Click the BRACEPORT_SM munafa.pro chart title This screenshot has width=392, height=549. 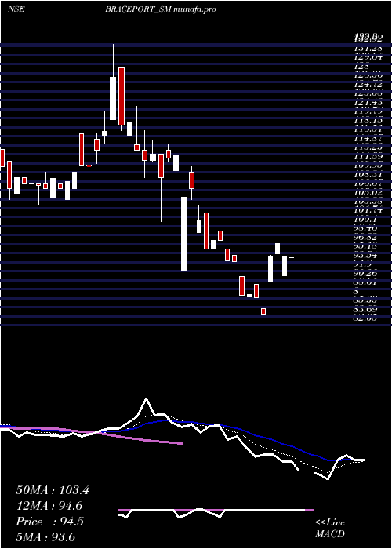(x=160, y=9)
